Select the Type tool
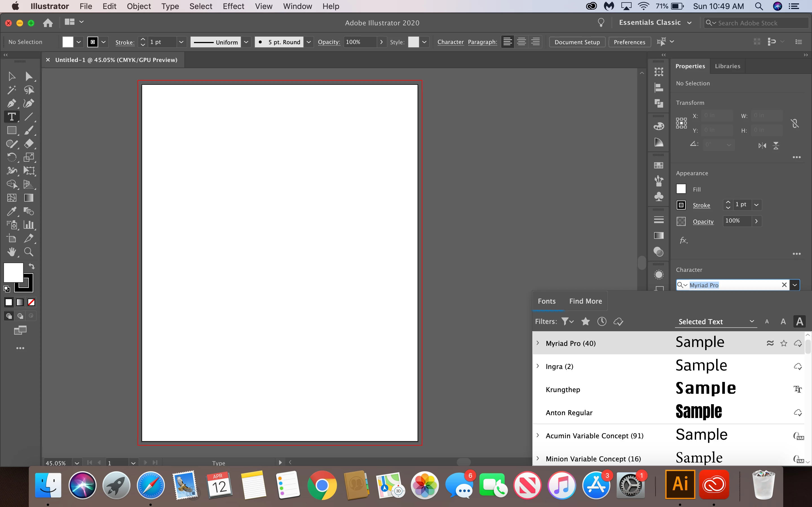Image resolution: width=812 pixels, height=507 pixels. 11,117
